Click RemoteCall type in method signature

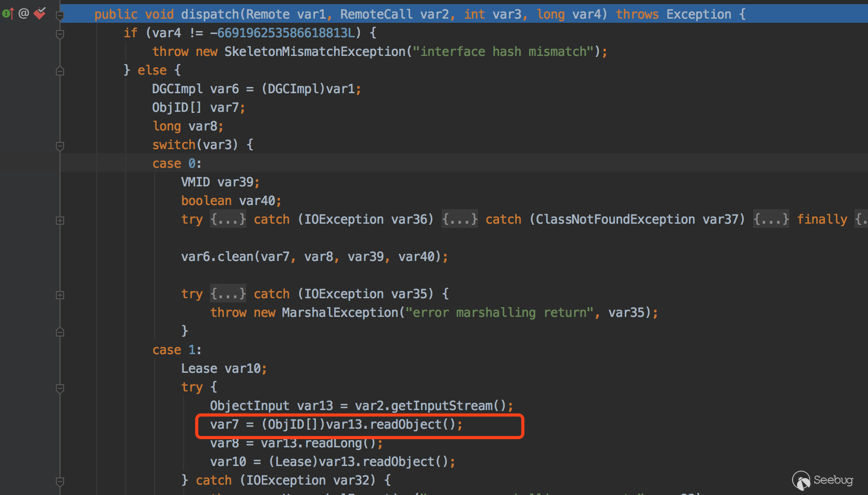(x=376, y=14)
